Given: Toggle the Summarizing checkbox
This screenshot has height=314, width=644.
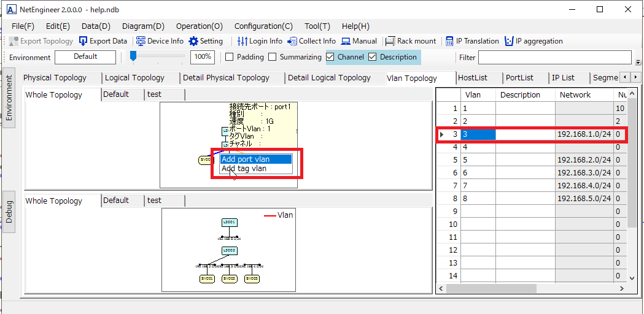Looking at the screenshot, I should pyautogui.click(x=272, y=57).
